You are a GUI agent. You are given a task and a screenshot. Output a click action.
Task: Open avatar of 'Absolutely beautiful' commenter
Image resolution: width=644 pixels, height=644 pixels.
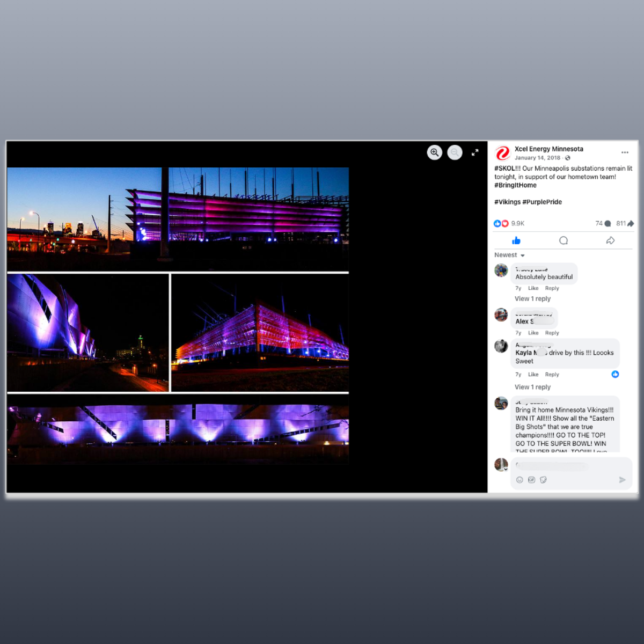pos(501,270)
